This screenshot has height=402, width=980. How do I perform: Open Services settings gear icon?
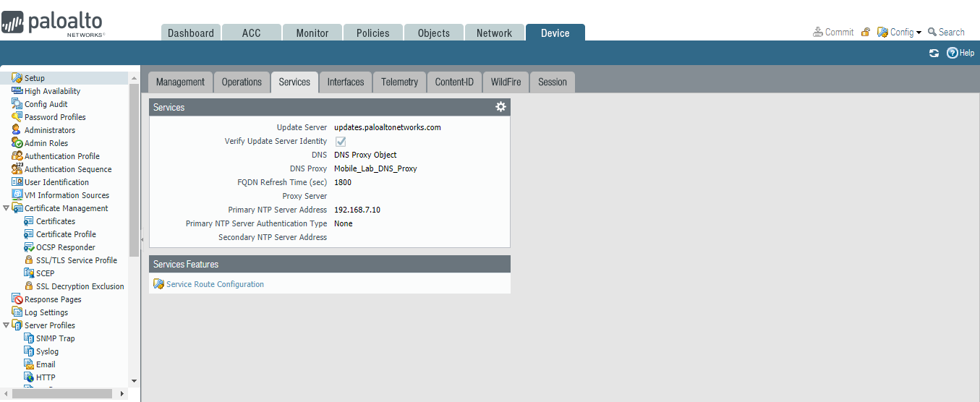point(500,107)
